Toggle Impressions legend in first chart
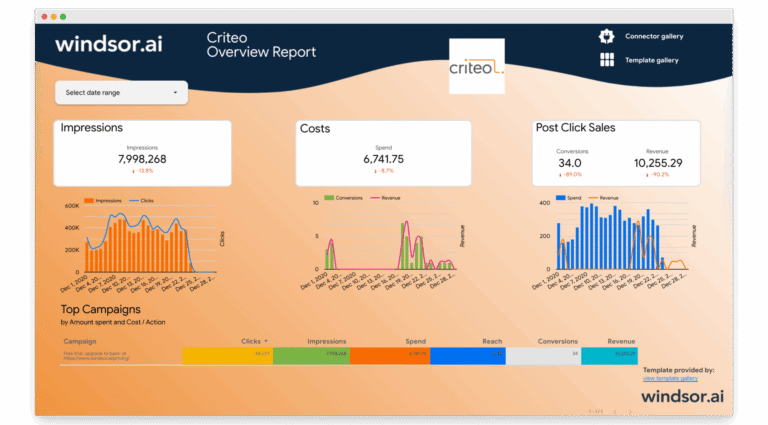The image size is (768, 425). 103,201
